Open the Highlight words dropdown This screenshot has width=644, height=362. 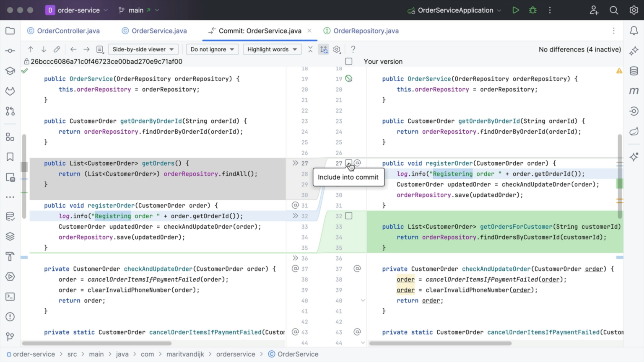point(272,49)
